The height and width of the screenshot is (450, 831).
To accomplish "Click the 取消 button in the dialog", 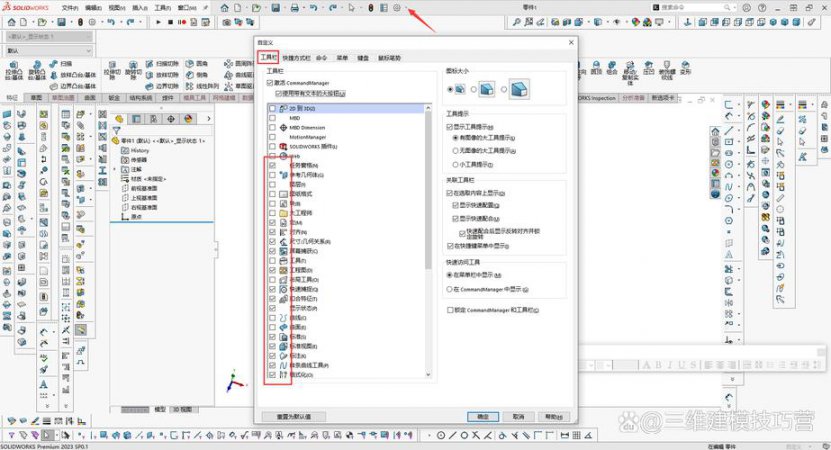I will [518, 417].
